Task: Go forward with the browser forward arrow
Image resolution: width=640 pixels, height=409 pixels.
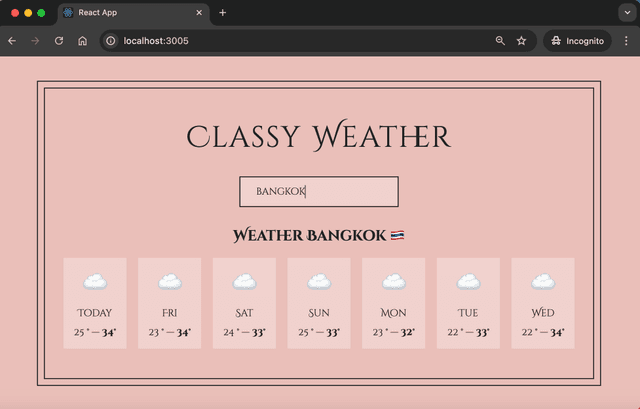Action: (35, 41)
